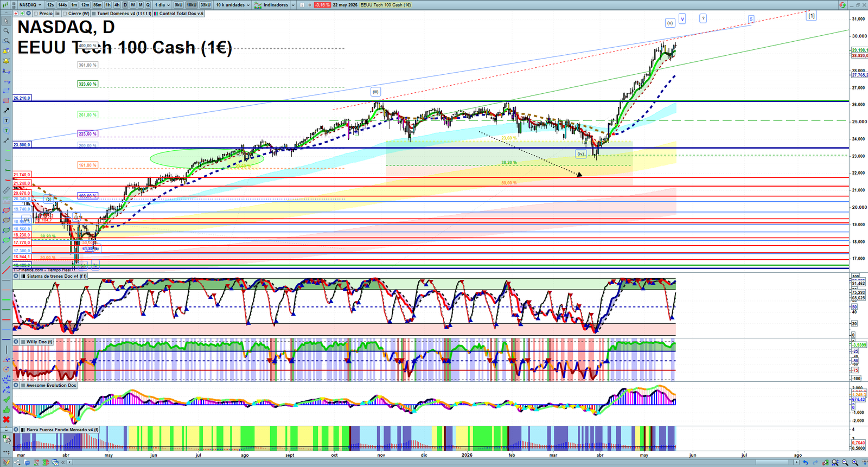This screenshot has height=467, width=868.
Task: Click the blue circled X icon beside Precio
Action: click(28, 13)
